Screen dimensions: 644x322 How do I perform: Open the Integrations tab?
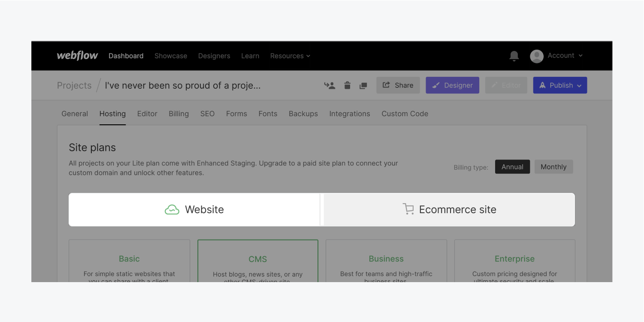(350, 114)
